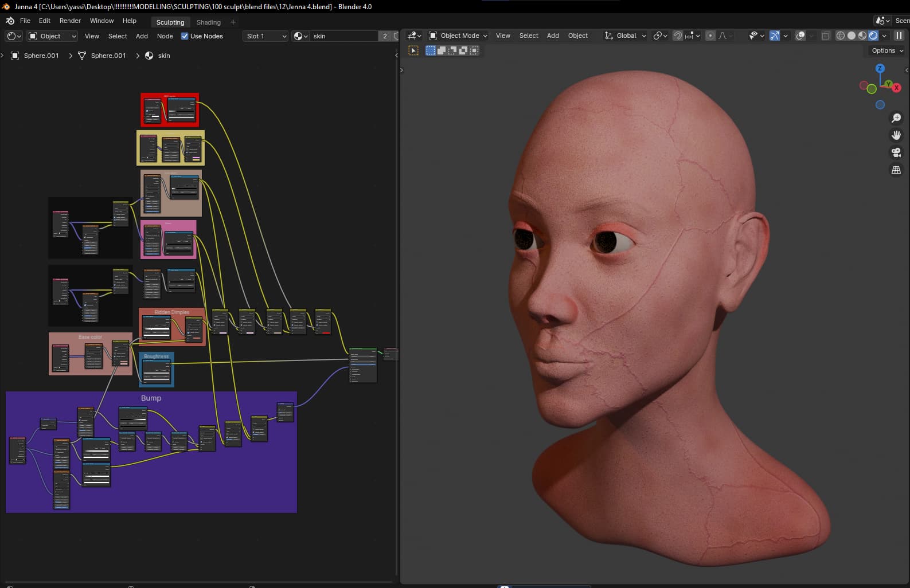The width and height of the screenshot is (910, 588).
Task: Open the Object Mode dropdown
Action: 458,36
